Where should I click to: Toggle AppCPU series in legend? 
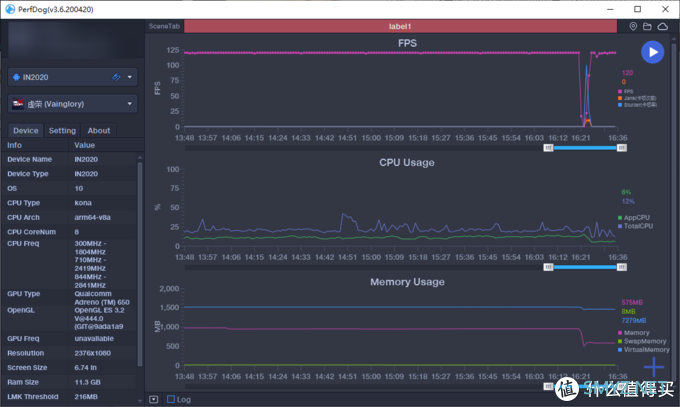(x=634, y=217)
